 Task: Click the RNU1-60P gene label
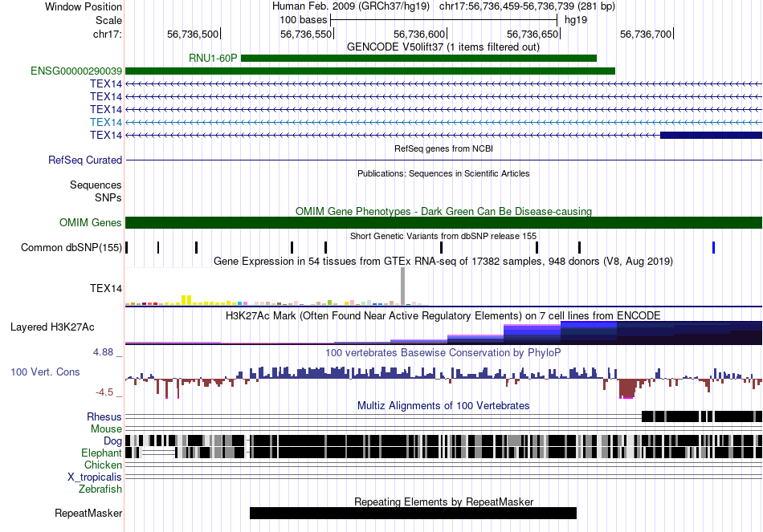pyautogui.click(x=213, y=59)
